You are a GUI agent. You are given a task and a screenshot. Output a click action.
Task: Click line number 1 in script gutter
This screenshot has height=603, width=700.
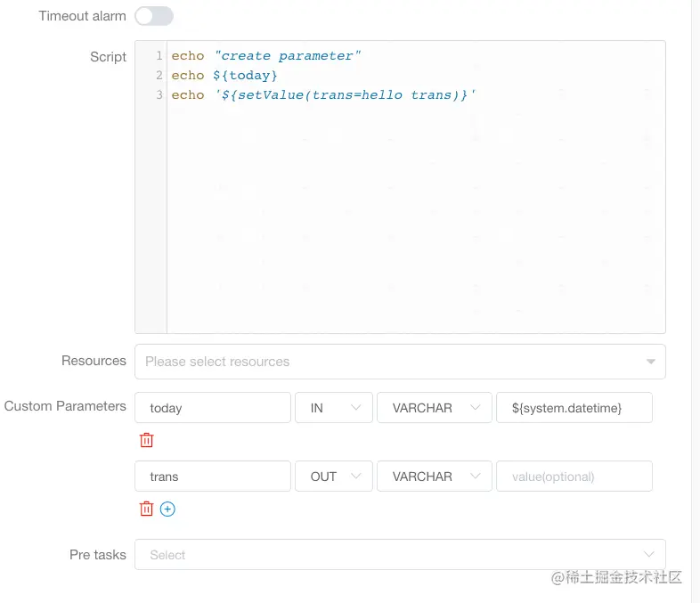pyautogui.click(x=159, y=55)
